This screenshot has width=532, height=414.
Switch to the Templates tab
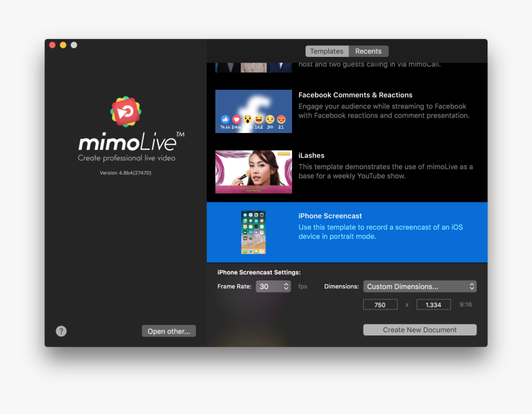(327, 51)
